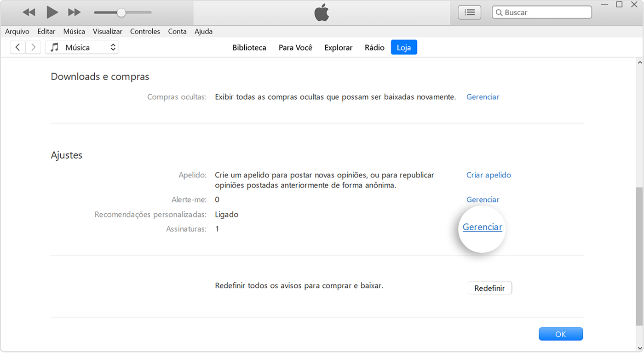Switch to the Explorar tab

point(338,47)
